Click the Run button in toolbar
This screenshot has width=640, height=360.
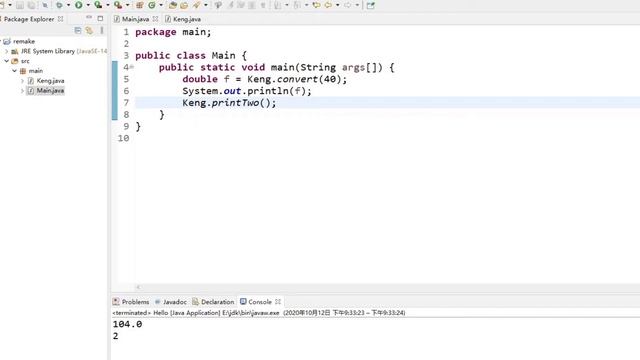78,5
